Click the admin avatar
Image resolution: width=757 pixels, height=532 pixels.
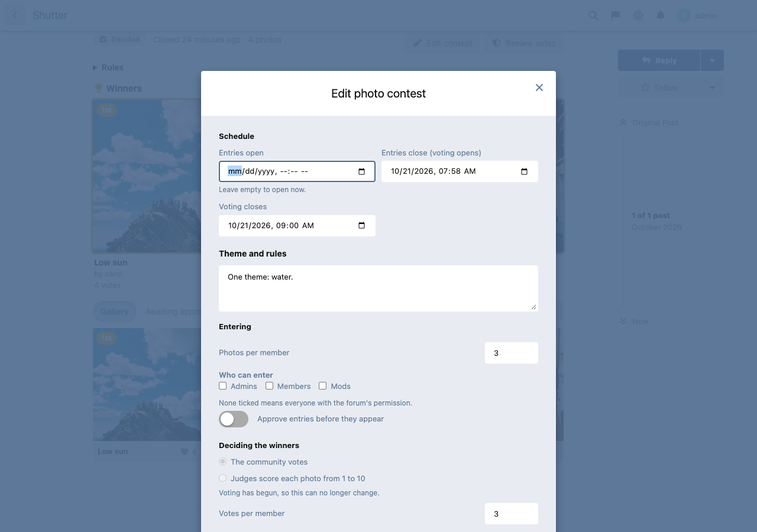684,15
